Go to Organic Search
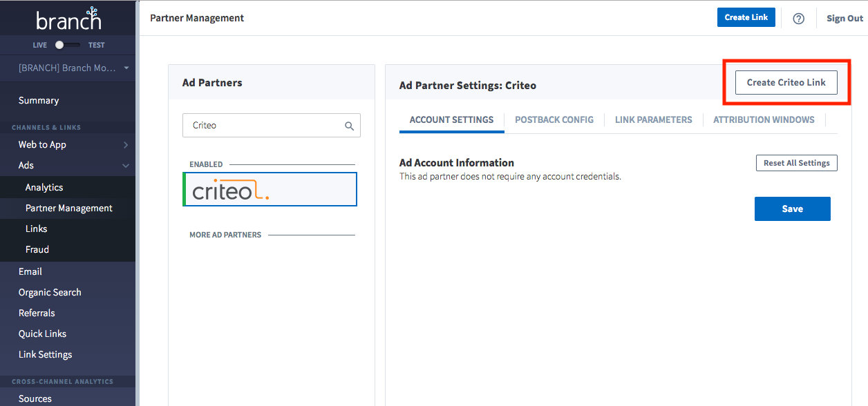868x406 pixels. (50, 292)
